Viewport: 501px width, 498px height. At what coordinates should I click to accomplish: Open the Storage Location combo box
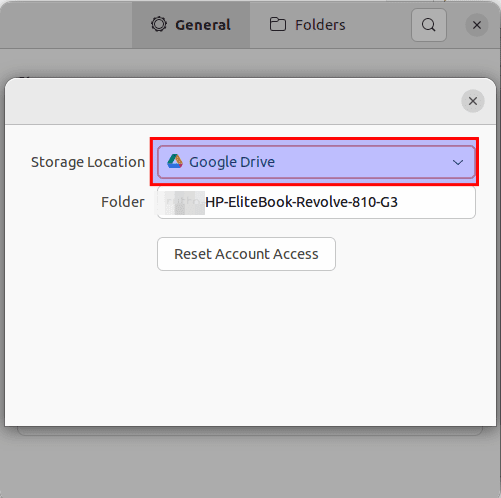[316, 162]
